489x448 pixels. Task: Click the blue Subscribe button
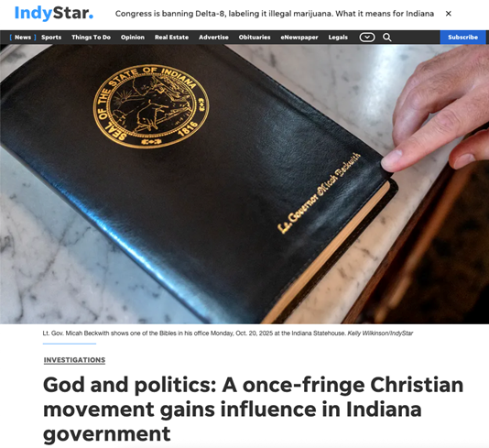click(x=462, y=38)
